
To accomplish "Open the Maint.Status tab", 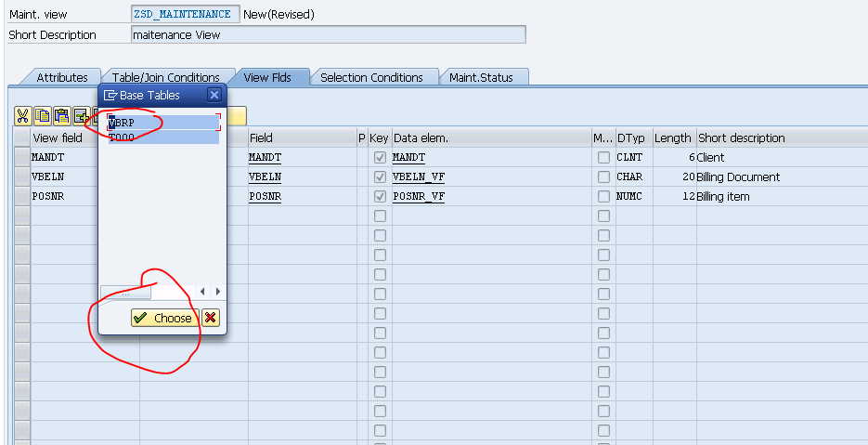I will coord(481,78).
